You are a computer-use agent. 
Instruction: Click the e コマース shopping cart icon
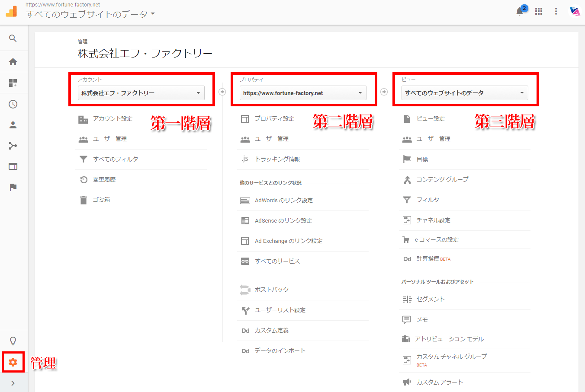[406, 240]
